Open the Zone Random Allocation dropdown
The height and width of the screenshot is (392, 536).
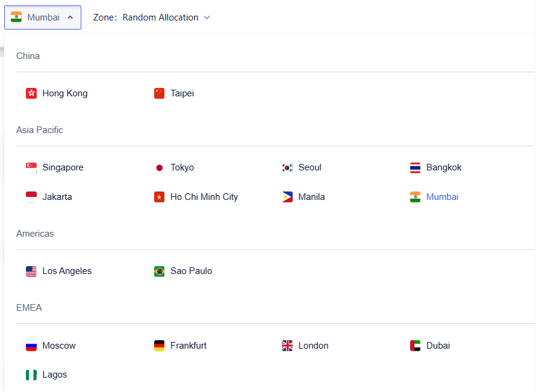tap(160, 17)
